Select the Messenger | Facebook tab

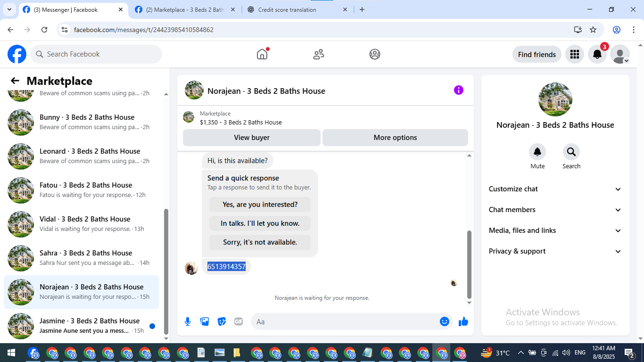[73, 9]
